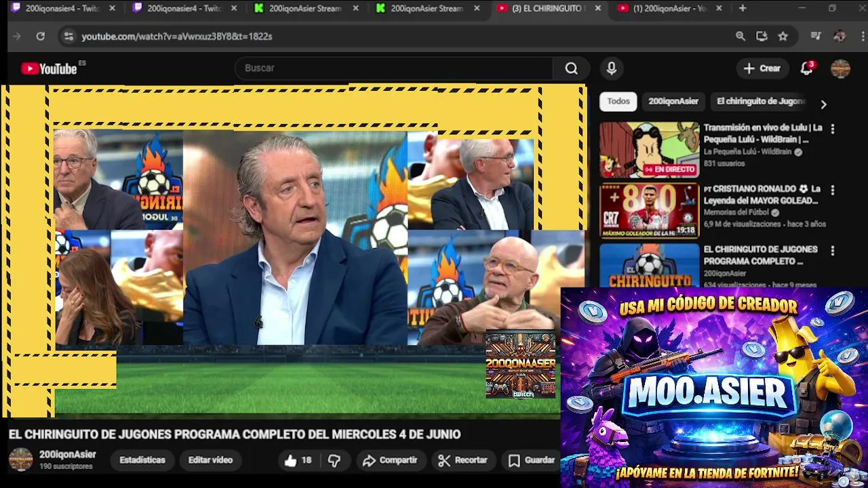This screenshot has height=488, width=868.
Task: Open the CRISTIANO RONALDO video title link
Action: tap(763, 195)
